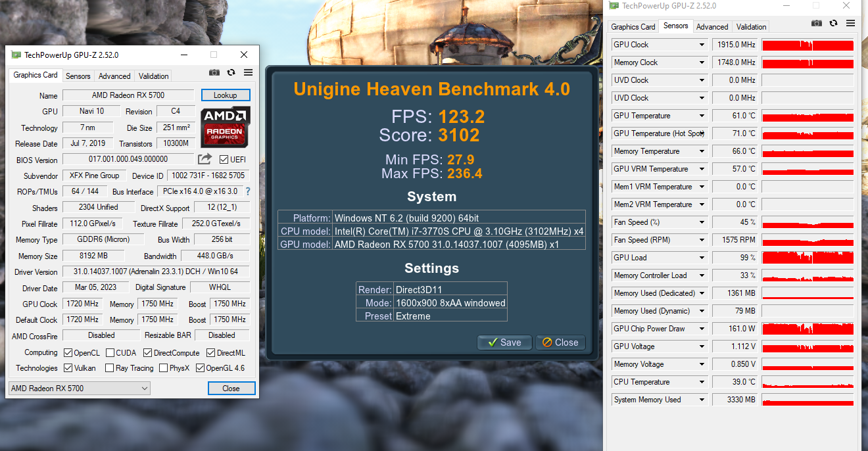Screen dimensions: 868x451
Task: Click refresh icon in right GPU-Z Sensors window
Action: (834, 23)
